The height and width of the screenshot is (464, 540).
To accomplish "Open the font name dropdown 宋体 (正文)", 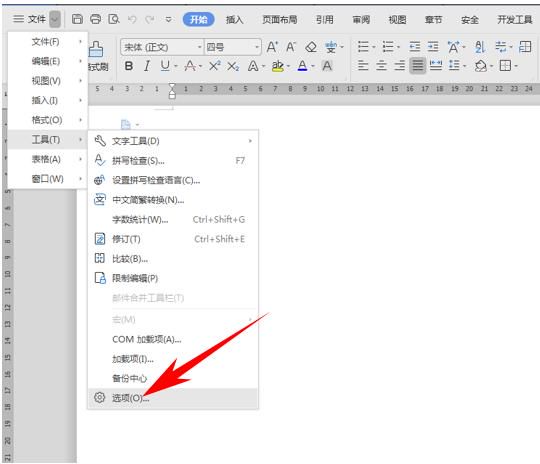I will pos(163,47).
